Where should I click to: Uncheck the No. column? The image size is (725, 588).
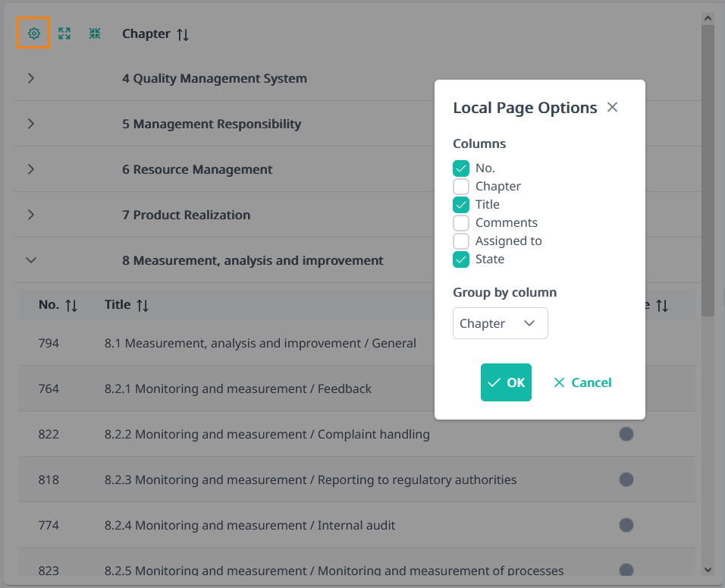(x=460, y=168)
